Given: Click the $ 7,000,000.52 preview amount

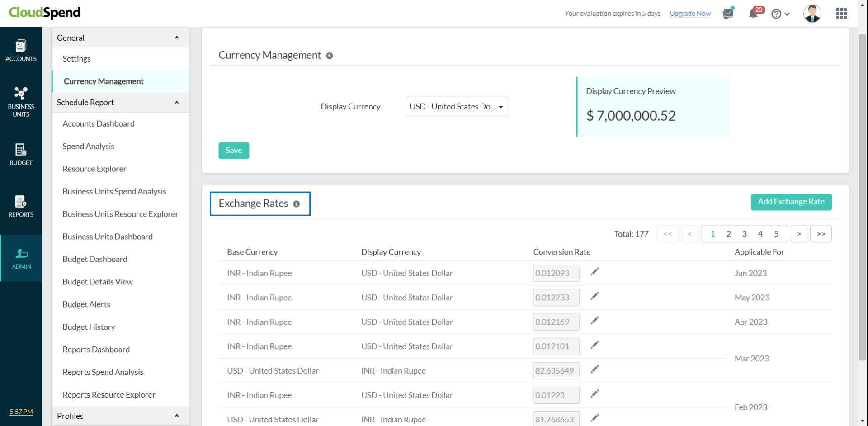Looking at the screenshot, I should (631, 116).
